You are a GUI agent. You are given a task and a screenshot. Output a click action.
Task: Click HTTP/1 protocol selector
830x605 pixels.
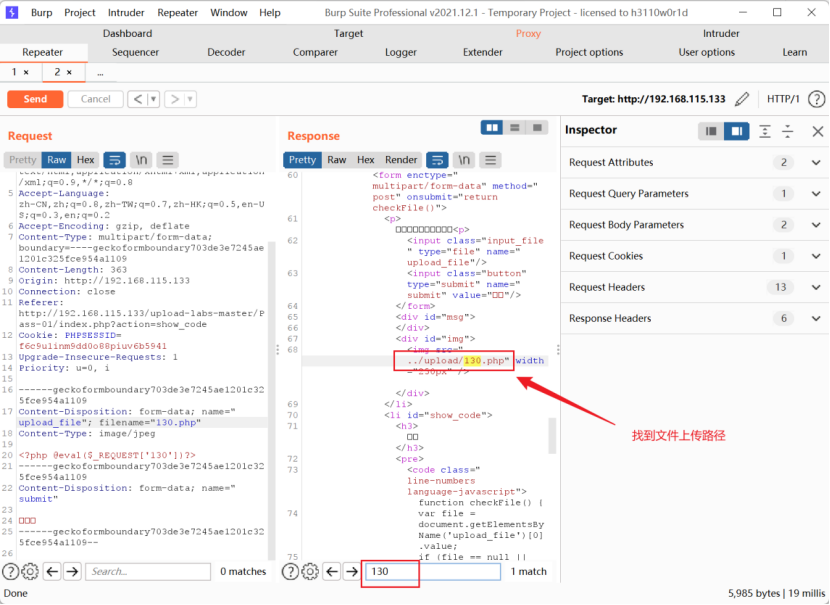coord(783,99)
